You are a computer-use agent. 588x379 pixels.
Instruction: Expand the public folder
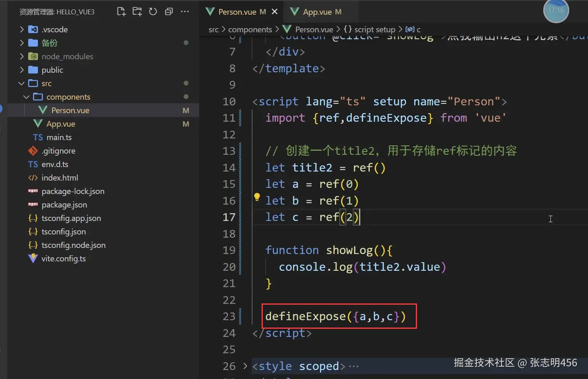pos(22,70)
